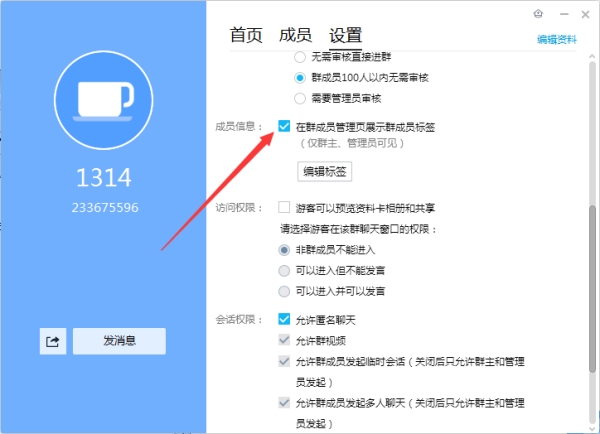Click the group avatar coffee cup image
The width and height of the screenshot is (600, 434).
tap(104, 100)
